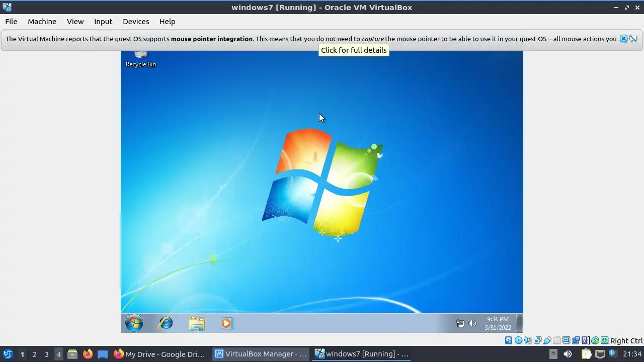Viewport: 644px width, 362px height.
Task: Open the host file manager launcher
Action: (x=72, y=354)
